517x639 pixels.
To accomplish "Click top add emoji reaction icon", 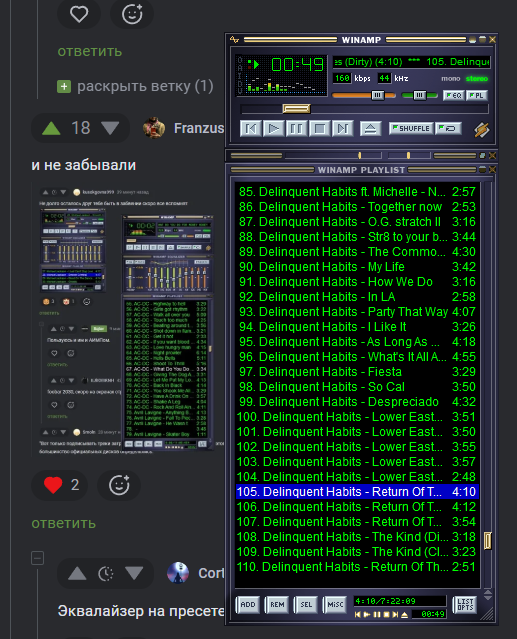I will (x=132, y=14).
